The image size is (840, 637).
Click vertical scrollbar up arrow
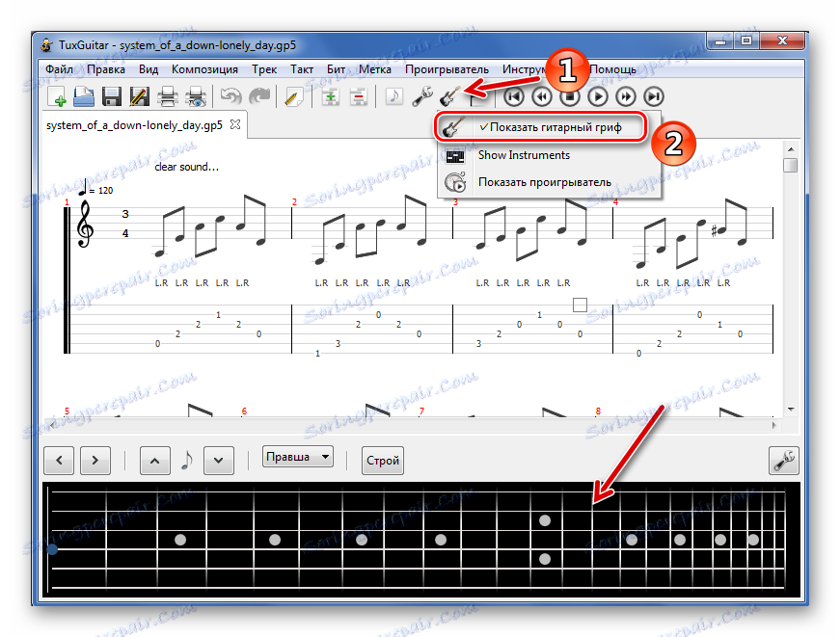[791, 149]
